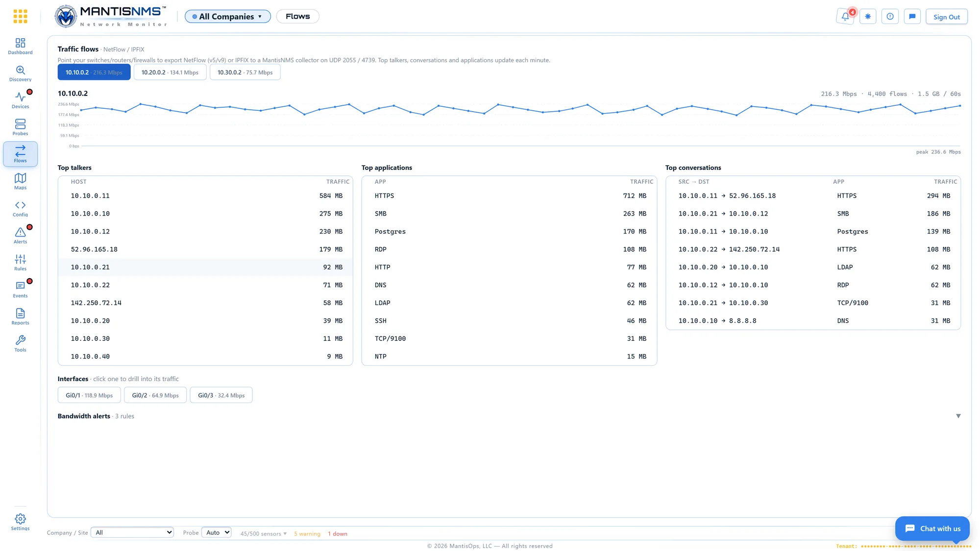Expand the Bandwidth alerts section arrow
This screenshot has width=980, height=551.
click(958, 416)
